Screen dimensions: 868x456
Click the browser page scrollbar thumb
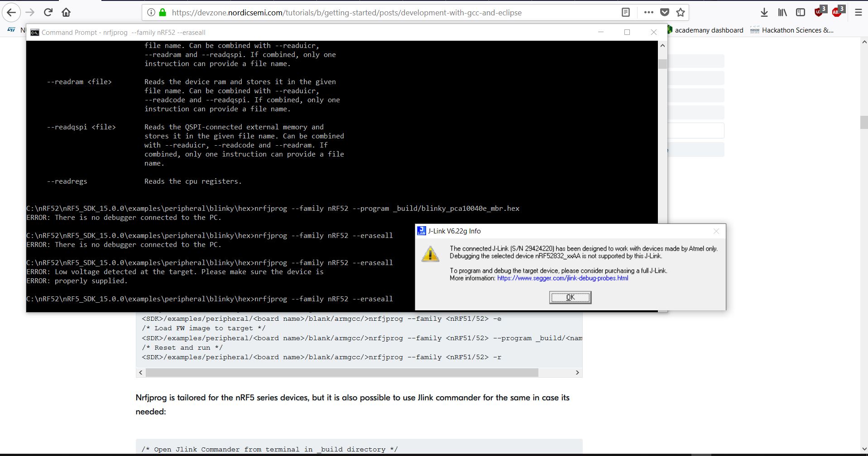864,123
